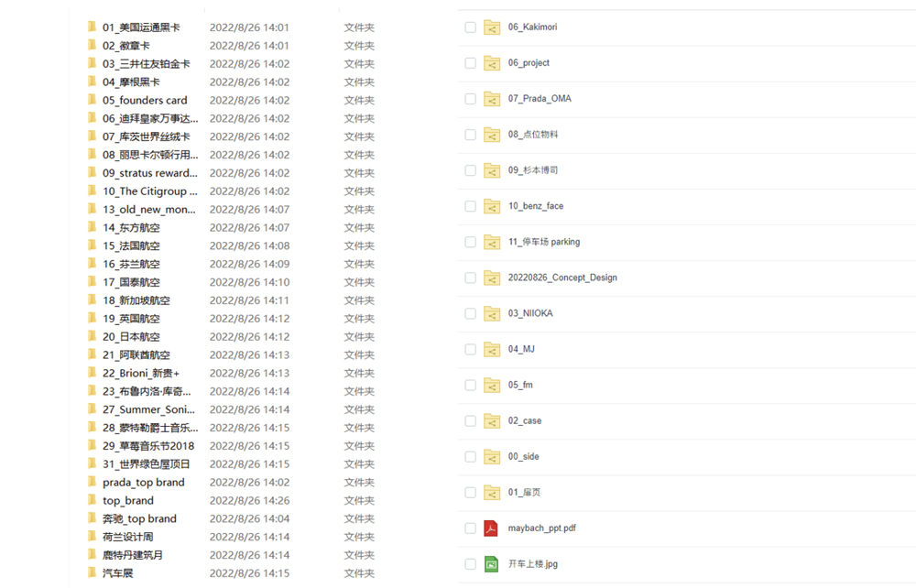This screenshot has width=916, height=588.
Task: Click the shared folder icon for 06_project
Action: point(492,63)
